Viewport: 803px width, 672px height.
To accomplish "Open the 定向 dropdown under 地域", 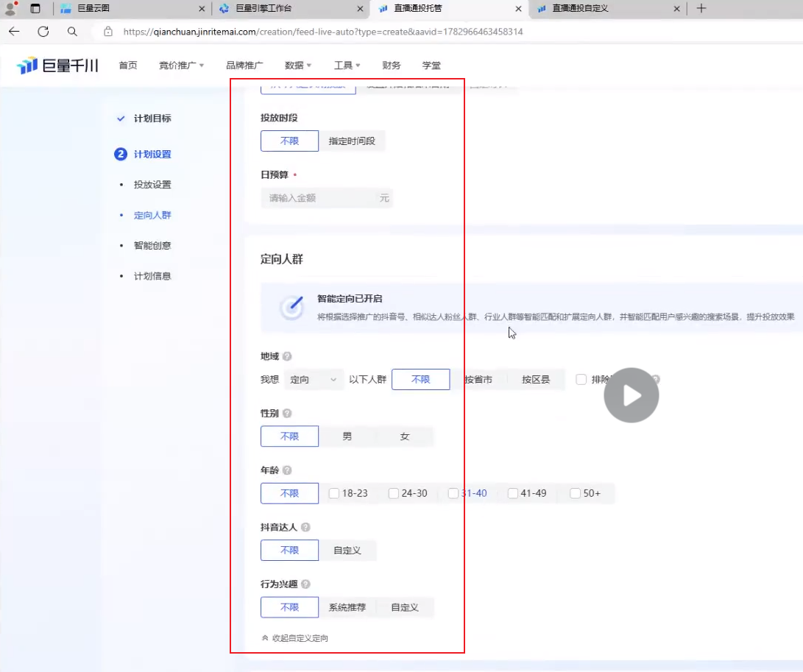I will [x=314, y=380].
